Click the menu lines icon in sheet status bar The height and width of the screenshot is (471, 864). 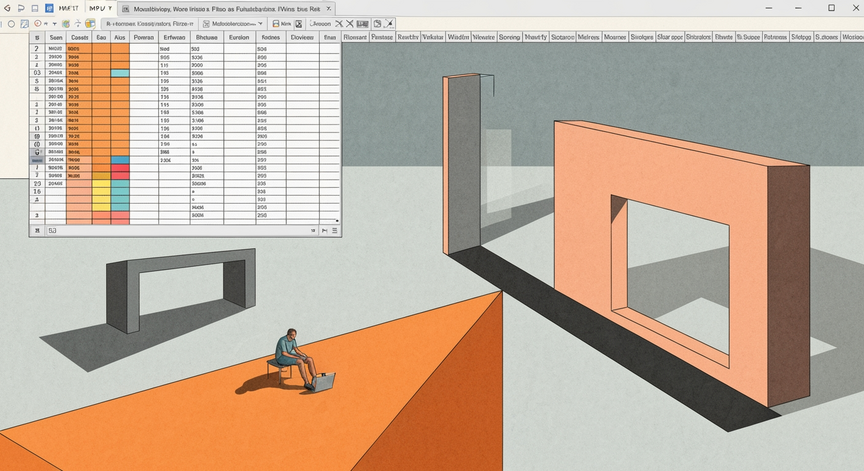click(x=334, y=231)
